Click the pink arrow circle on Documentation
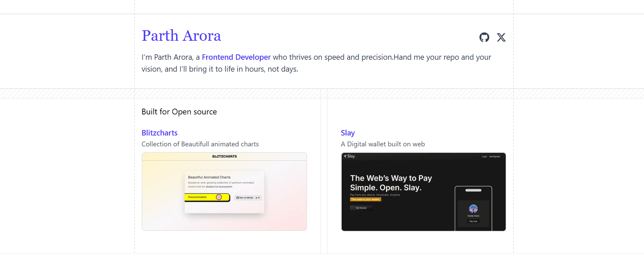Screen dimensions: 644x254 (x=219, y=197)
